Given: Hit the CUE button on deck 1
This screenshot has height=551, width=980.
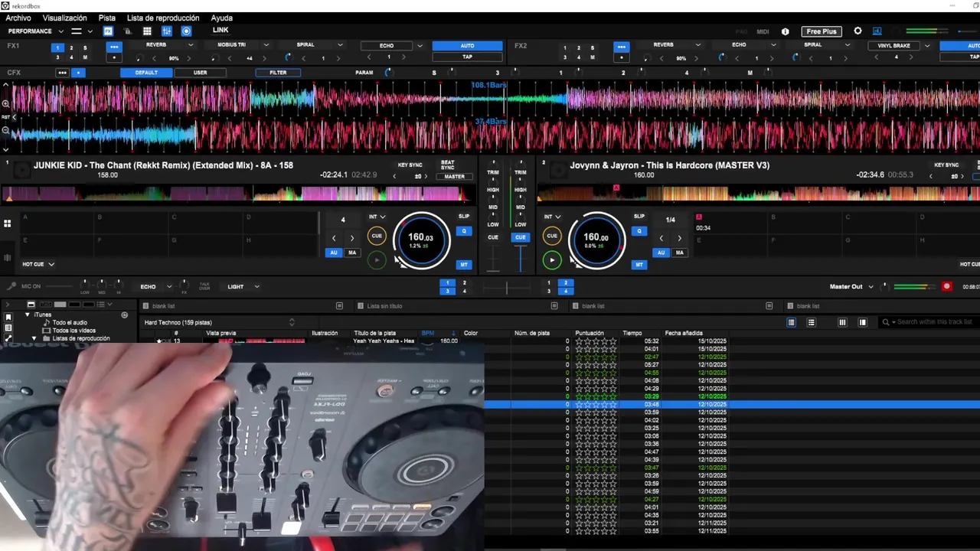Looking at the screenshot, I should 377,236.
